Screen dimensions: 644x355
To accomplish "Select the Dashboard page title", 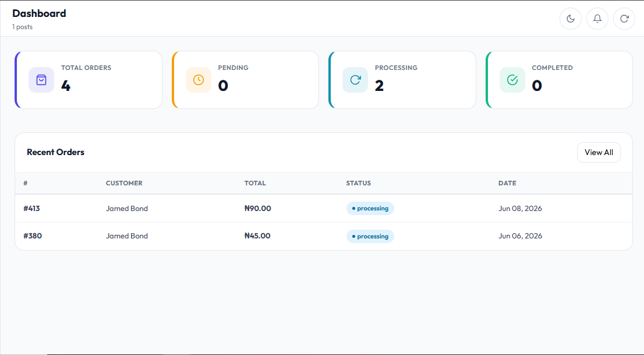I will [x=39, y=13].
